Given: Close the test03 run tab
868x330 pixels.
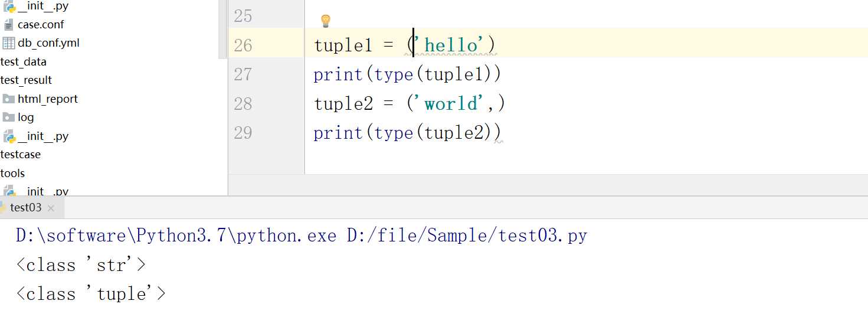Looking at the screenshot, I should (x=51, y=208).
